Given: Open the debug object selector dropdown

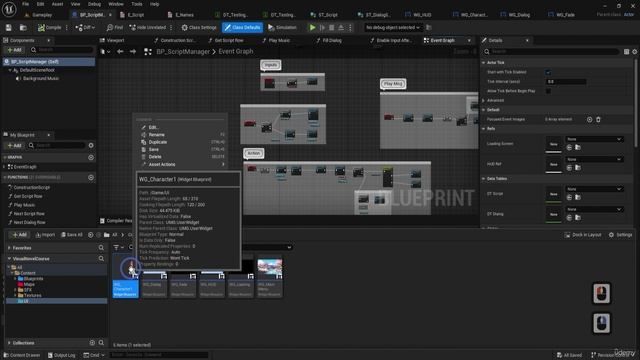Looking at the screenshot, I should click(x=393, y=27).
